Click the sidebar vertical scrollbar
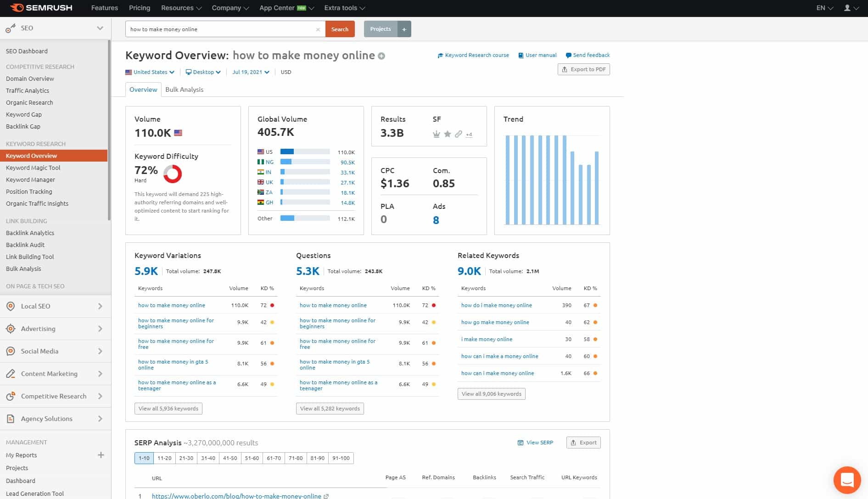The image size is (868, 499). pos(109,131)
